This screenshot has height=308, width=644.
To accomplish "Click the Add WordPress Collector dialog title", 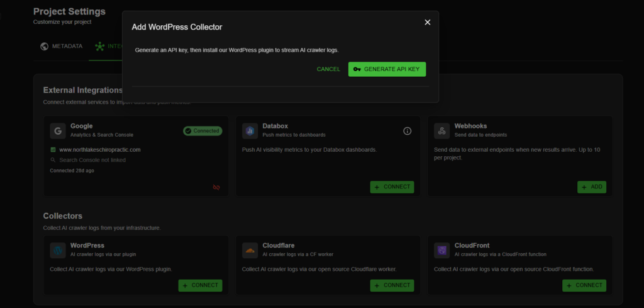I will (177, 27).
